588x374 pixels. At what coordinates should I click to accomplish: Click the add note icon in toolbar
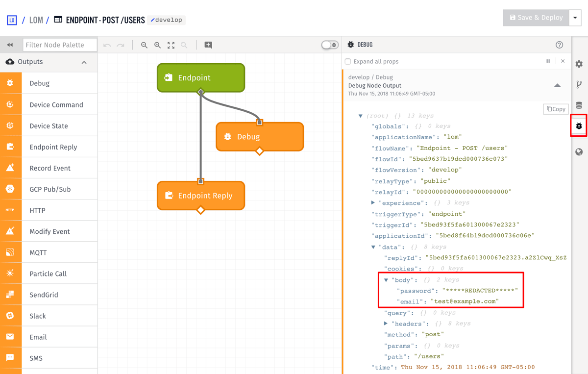click(x=208, y=45)
